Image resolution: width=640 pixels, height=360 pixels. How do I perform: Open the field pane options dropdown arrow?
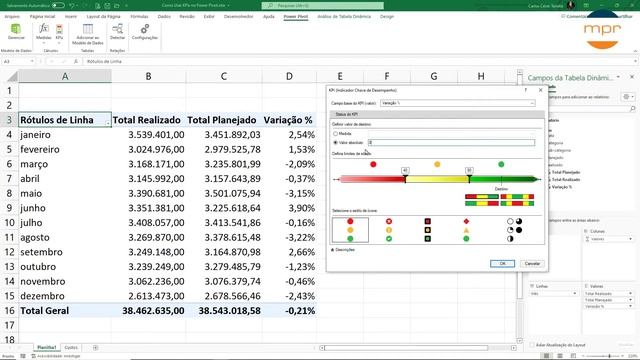(x=618, y=77)
